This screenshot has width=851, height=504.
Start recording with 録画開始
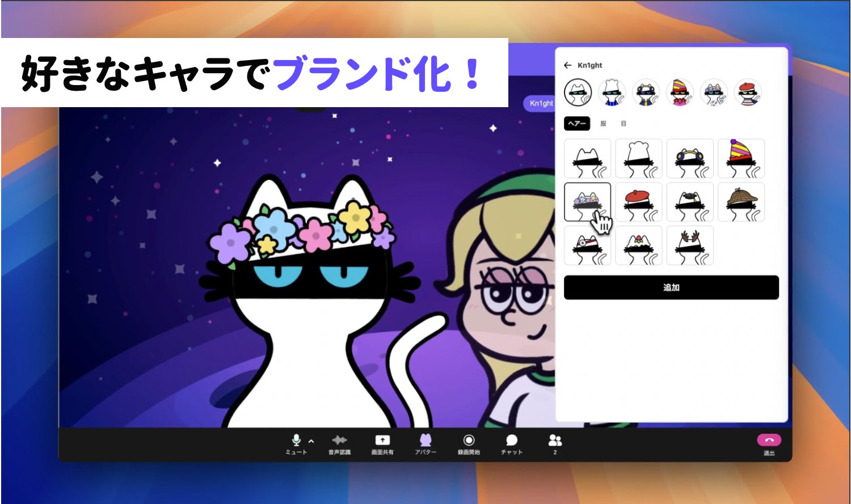(x=469, y=444)
